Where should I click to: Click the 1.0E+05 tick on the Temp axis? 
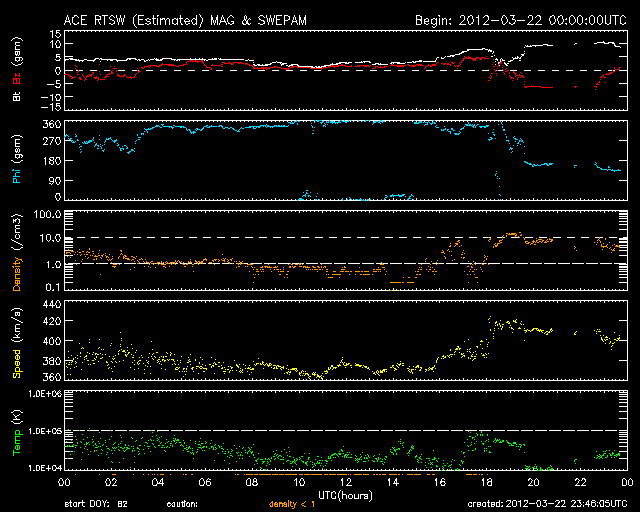45,431
